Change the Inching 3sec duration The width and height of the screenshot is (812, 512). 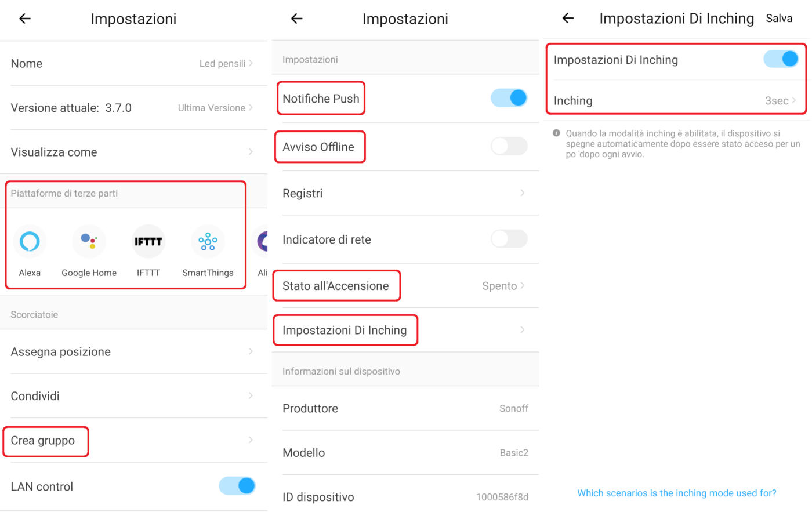tap(780, 101)
